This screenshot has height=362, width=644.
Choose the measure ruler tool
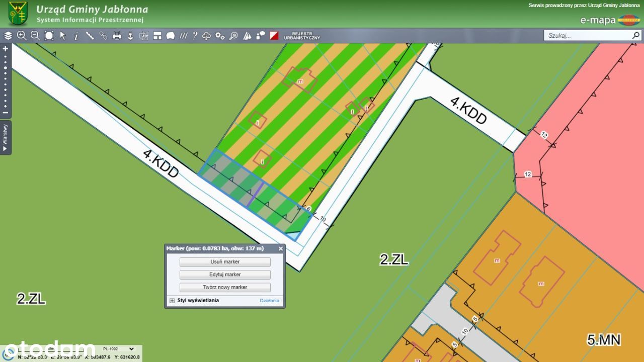coord(90,36)
